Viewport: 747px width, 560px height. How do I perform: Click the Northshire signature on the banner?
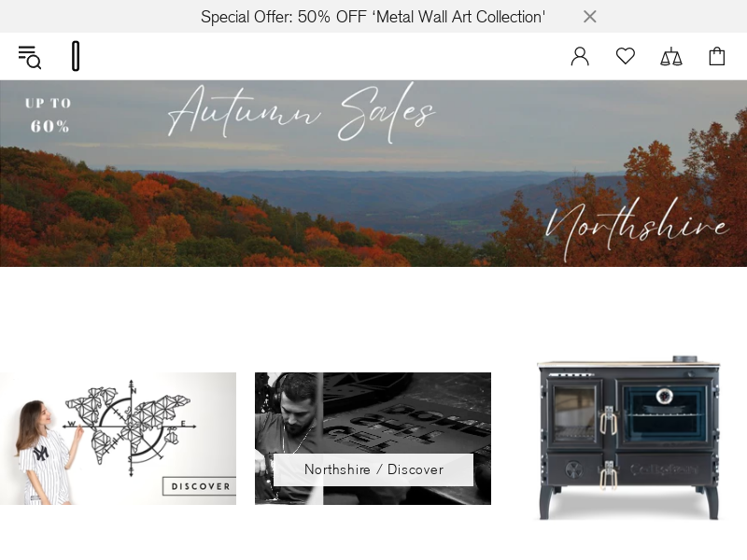(637, 229)
